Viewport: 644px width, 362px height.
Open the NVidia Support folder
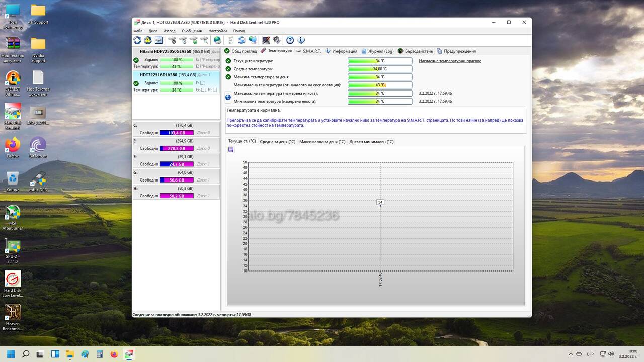[x=38, y=50]
